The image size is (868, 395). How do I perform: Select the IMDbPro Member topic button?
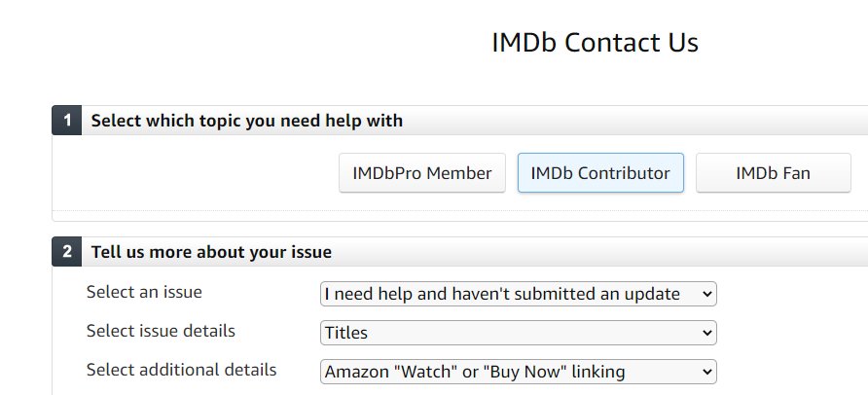[422, 173]
